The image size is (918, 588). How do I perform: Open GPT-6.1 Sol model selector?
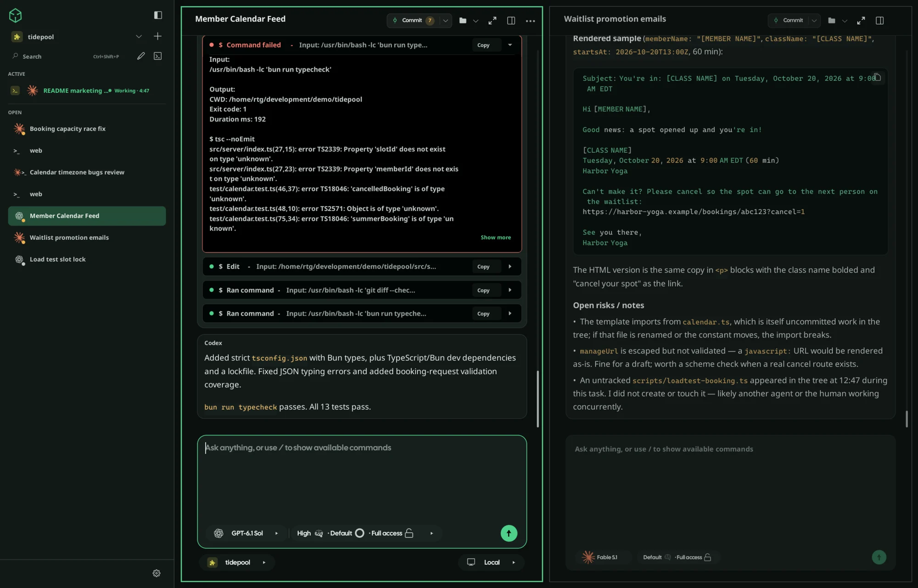click(x=246, y=533)
